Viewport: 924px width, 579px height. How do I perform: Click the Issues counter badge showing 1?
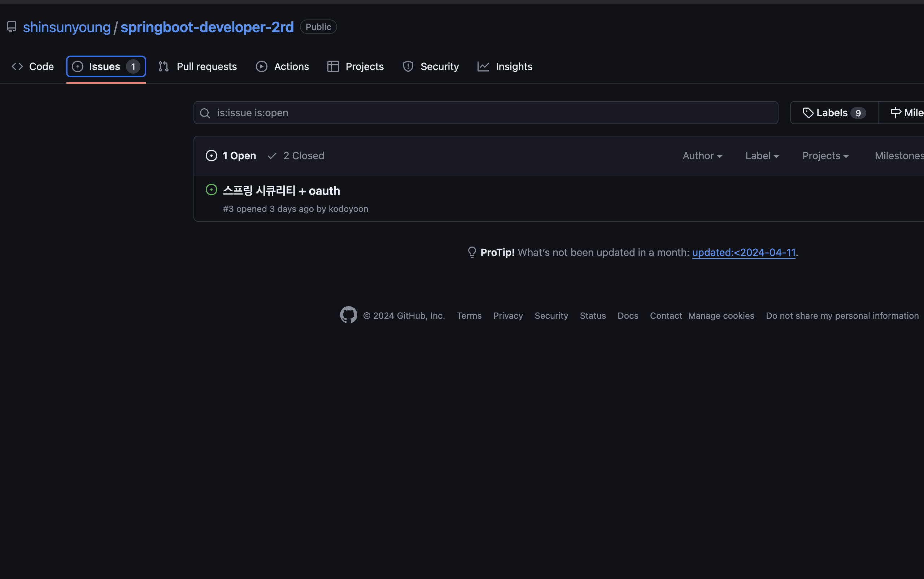tap(133, 67)
